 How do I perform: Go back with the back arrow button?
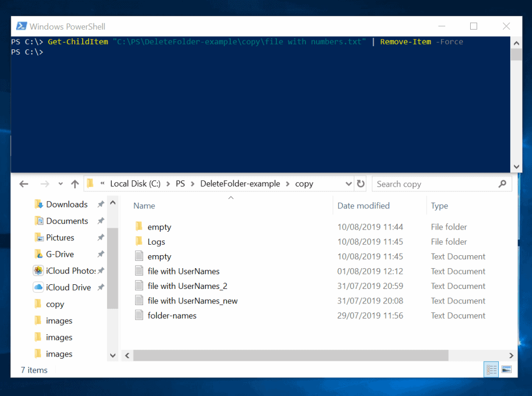[x=24, y=183]
